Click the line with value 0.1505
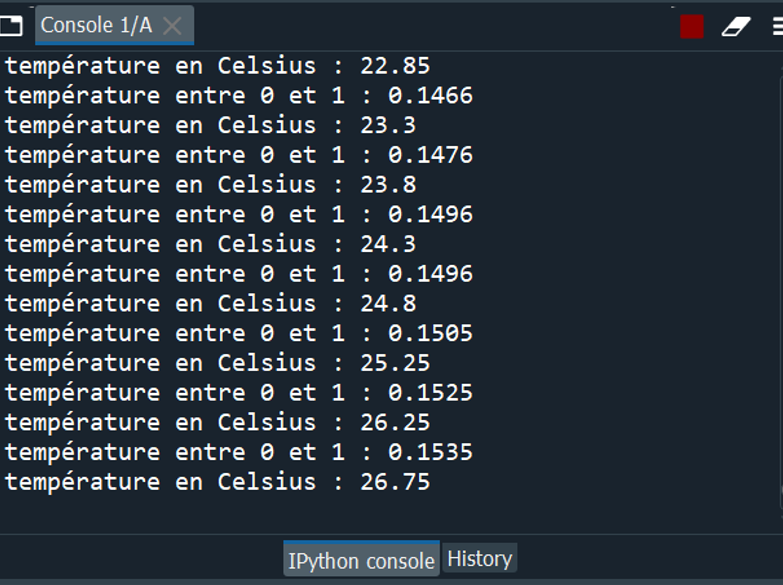This screenshot has width=783, height=585. pos(238,333)
